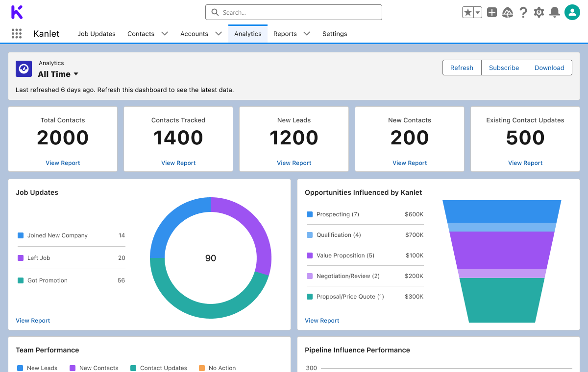The image size is (588, 372).
Task: Open the Trailhead guidance icon
Action: [x=508, y=13]
